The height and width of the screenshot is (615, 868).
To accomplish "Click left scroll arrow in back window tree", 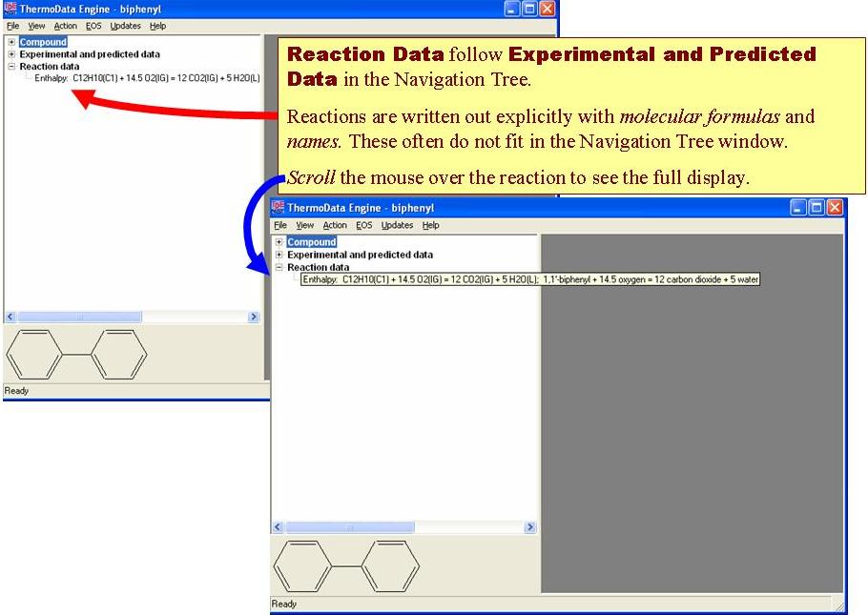I will pyautogui.click(x=10, y=317).
